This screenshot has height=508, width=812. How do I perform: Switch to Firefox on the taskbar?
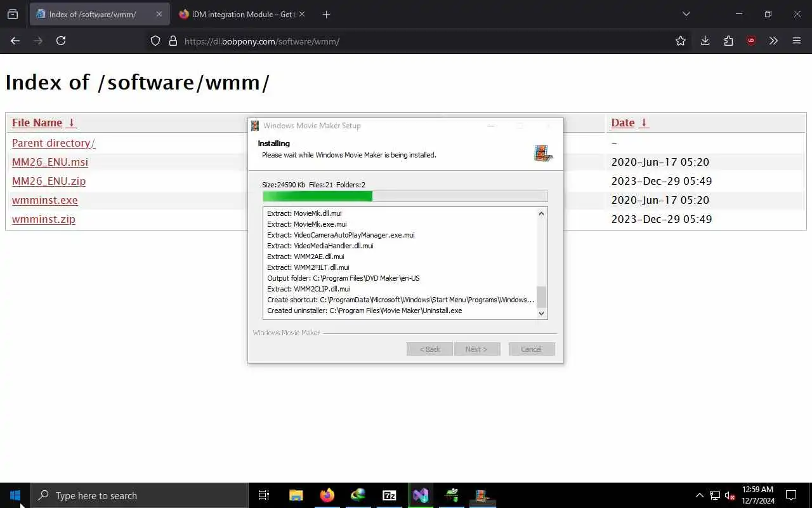pyautogui.click(x=327, y=495)
